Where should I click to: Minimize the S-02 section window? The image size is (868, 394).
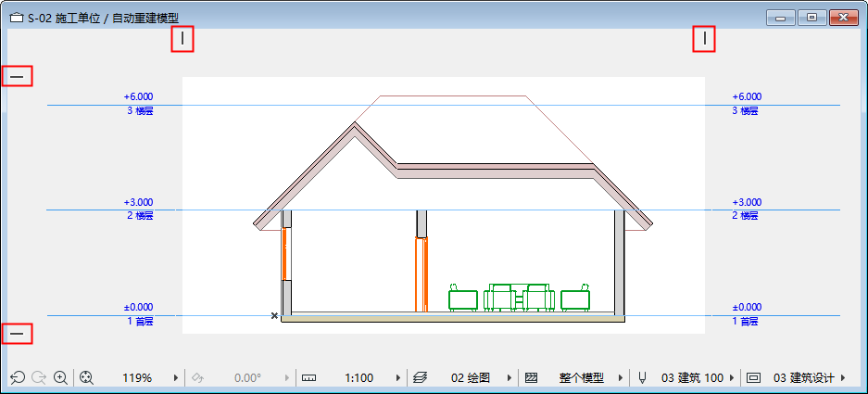click(781, 18)
